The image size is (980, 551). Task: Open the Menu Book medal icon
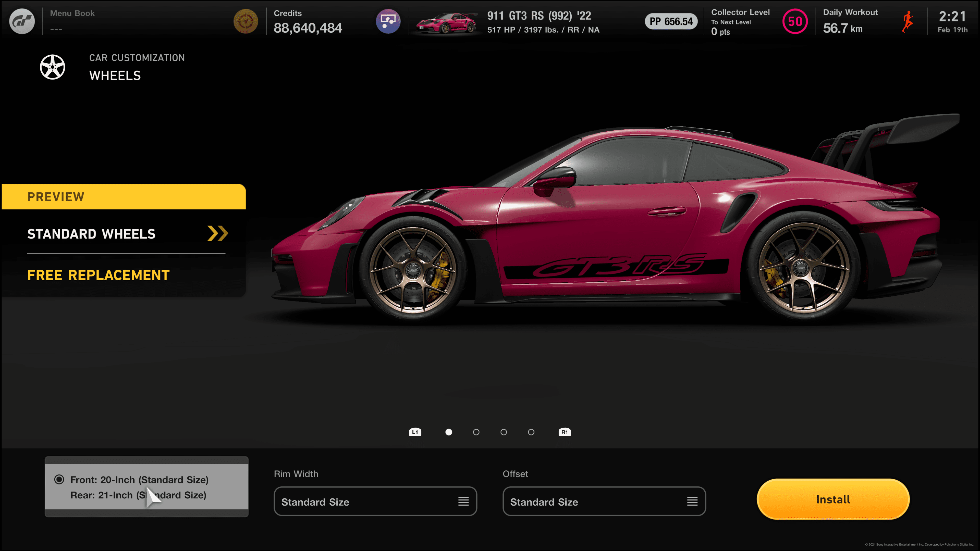point(246,21)
